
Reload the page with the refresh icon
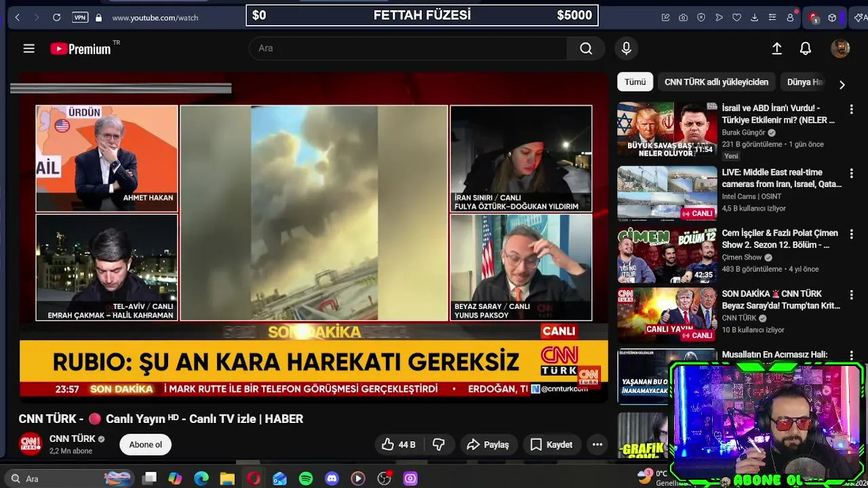57,18
